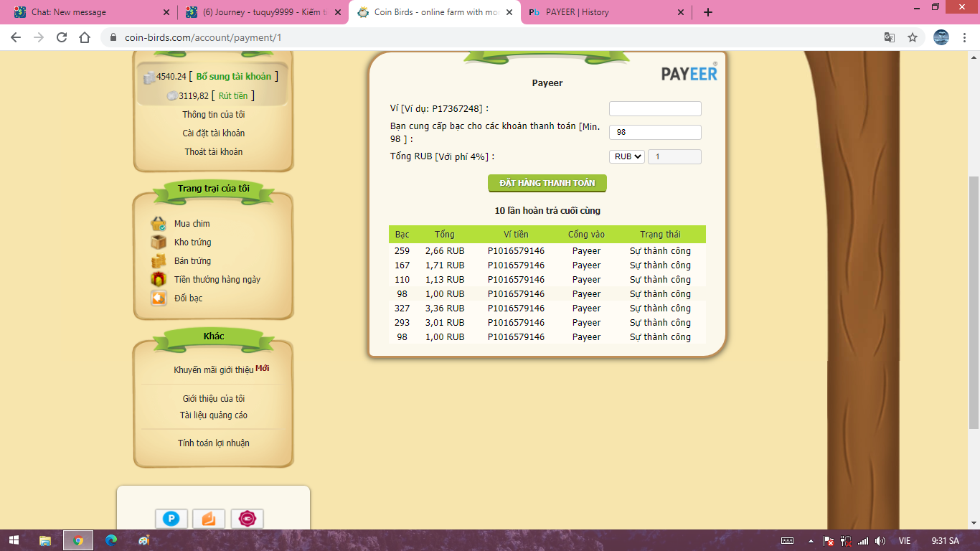The height and width of the screenshot is (551, 980).
Task: Select the blue Payeer payment icon button
Action: (171, 519)
